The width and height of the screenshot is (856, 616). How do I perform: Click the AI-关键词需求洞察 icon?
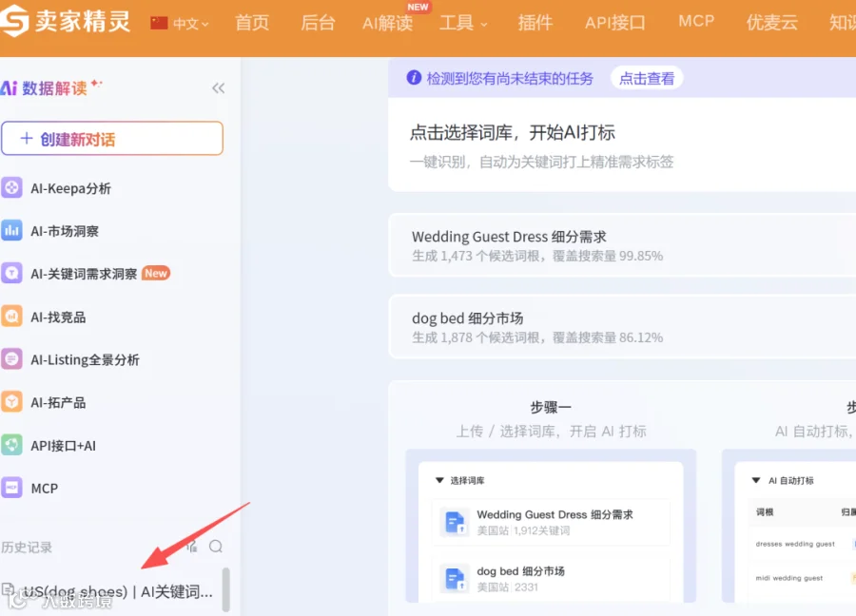[x=11, y=273]
